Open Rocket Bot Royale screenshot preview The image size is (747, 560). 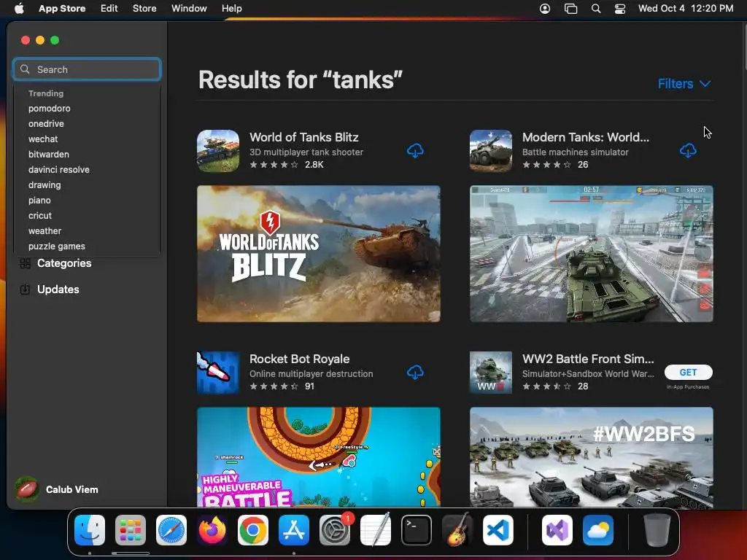319,456
